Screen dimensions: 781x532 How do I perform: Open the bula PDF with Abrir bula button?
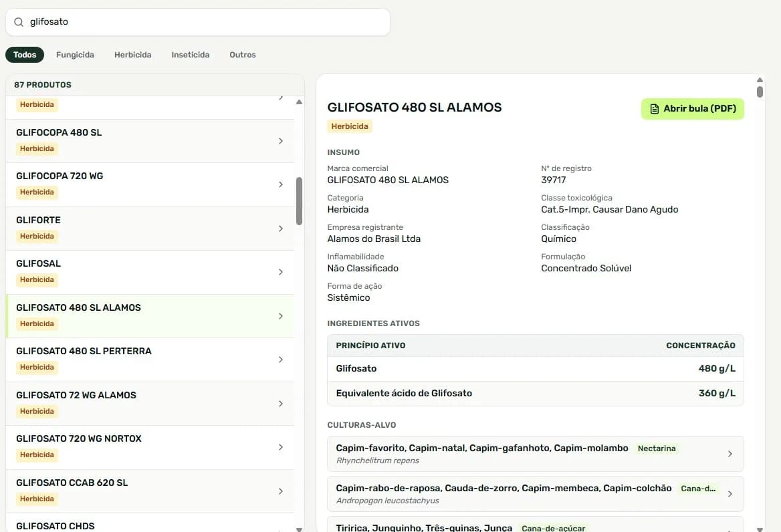(692, 109)
